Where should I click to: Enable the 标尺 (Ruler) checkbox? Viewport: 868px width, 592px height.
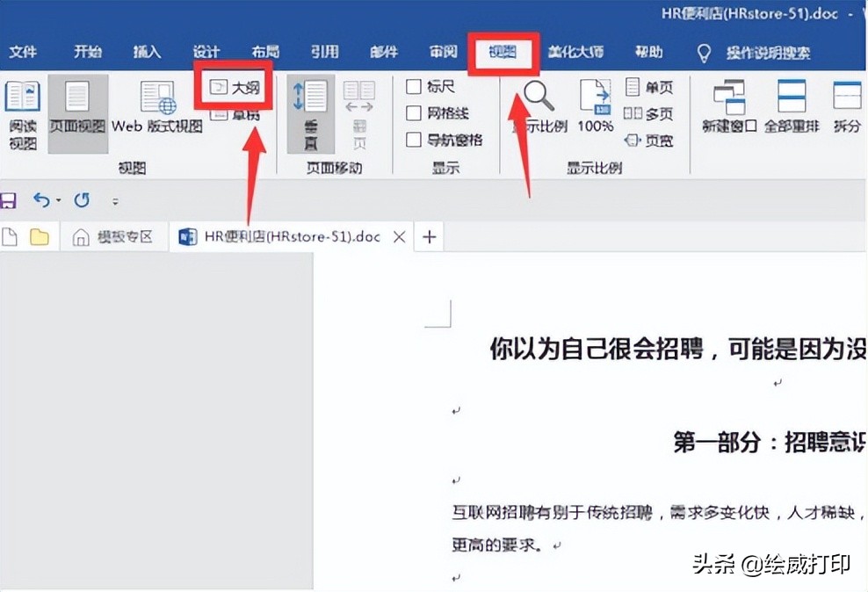(x=416, y=86)
